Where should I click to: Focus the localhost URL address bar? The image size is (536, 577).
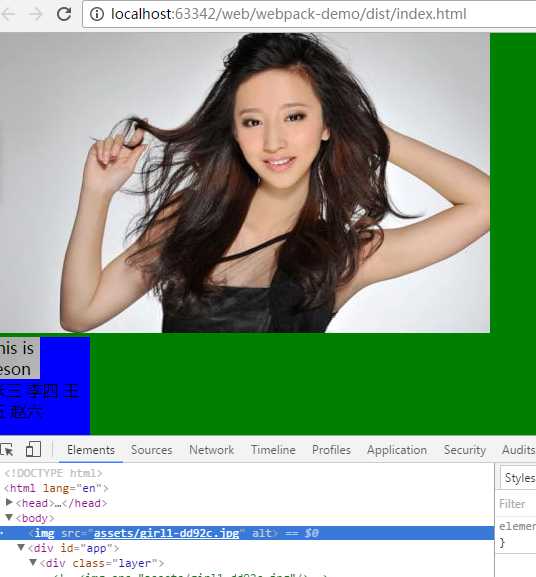point(309,14)
